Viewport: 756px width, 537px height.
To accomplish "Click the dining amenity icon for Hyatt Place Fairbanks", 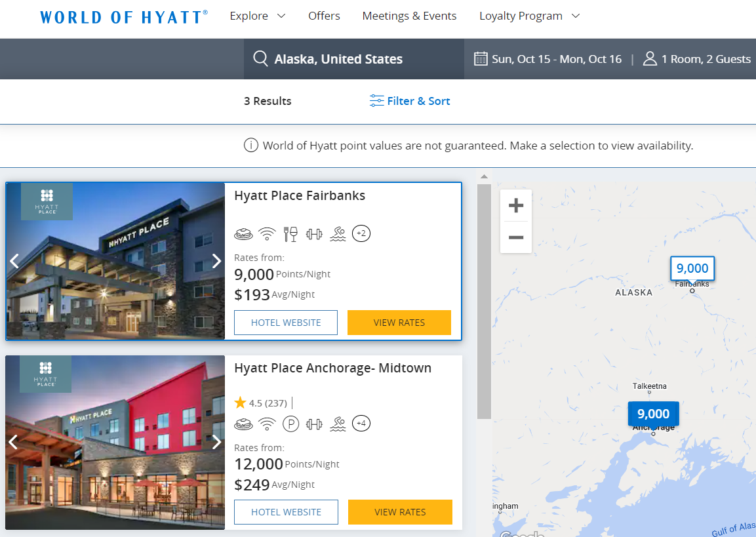I will coord(290,233).
